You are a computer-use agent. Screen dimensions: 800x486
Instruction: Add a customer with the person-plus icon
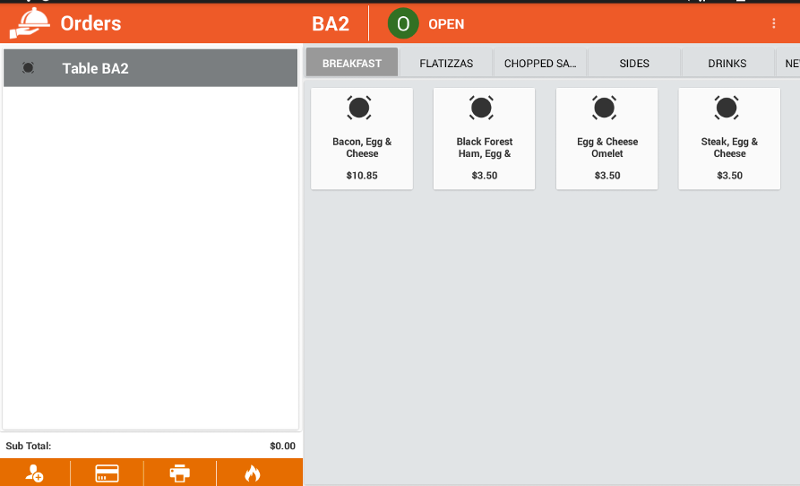coord(35,473)
